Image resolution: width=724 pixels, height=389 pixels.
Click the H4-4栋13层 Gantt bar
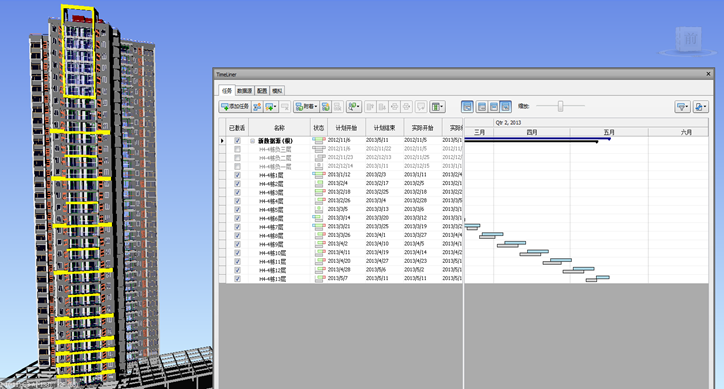coord(598,279)
